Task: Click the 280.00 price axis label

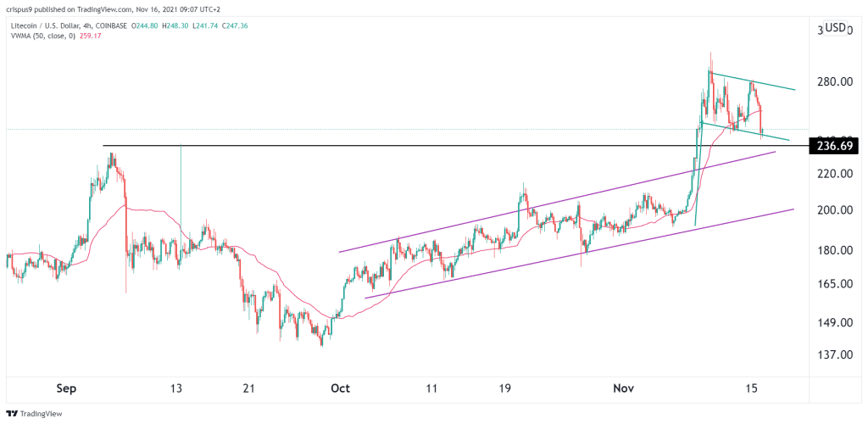Action: [x=834, y=82]
